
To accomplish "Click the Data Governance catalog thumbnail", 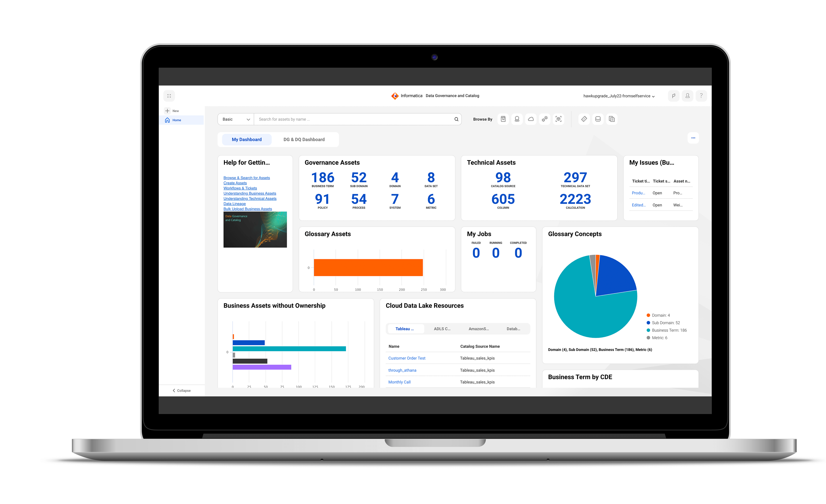I will (x=255, y=230).
